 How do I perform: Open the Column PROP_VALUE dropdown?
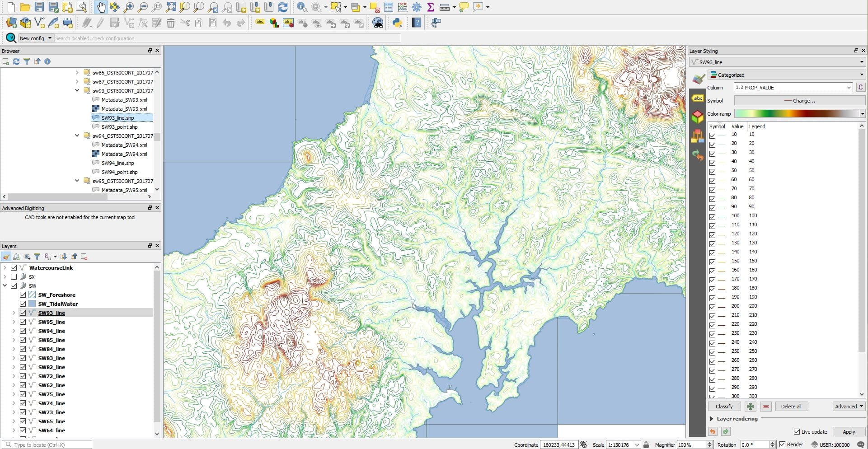coord(793,87)
